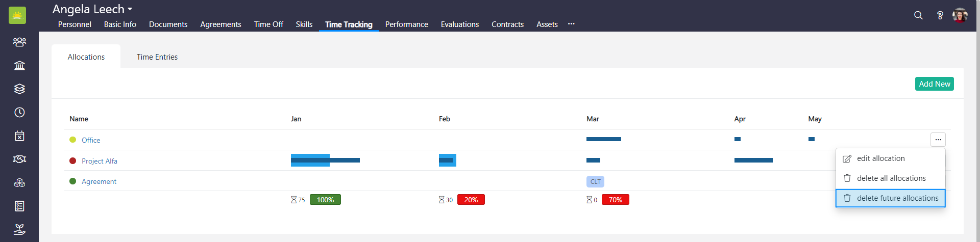Image resolution: width=980 pixels, height=242 pixels.
Task: Click the handshake sidebar icon
Action: tap(19, 159)
